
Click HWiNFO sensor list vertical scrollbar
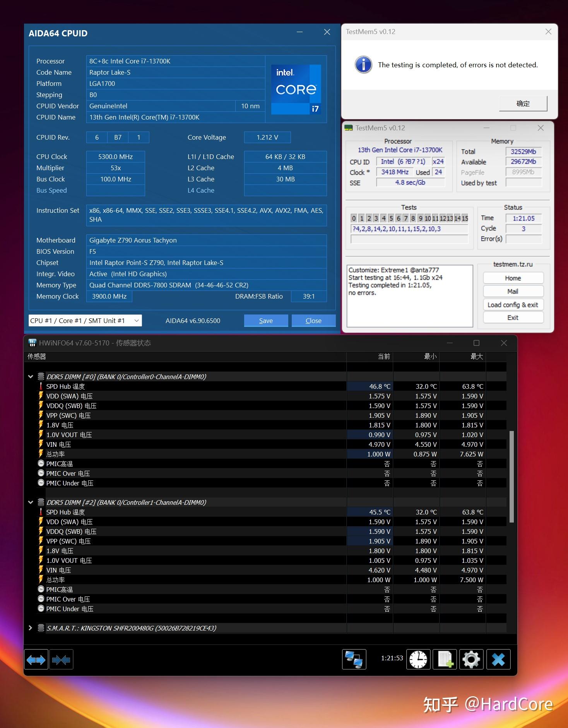pyautogui.click(x=512, y=477)
